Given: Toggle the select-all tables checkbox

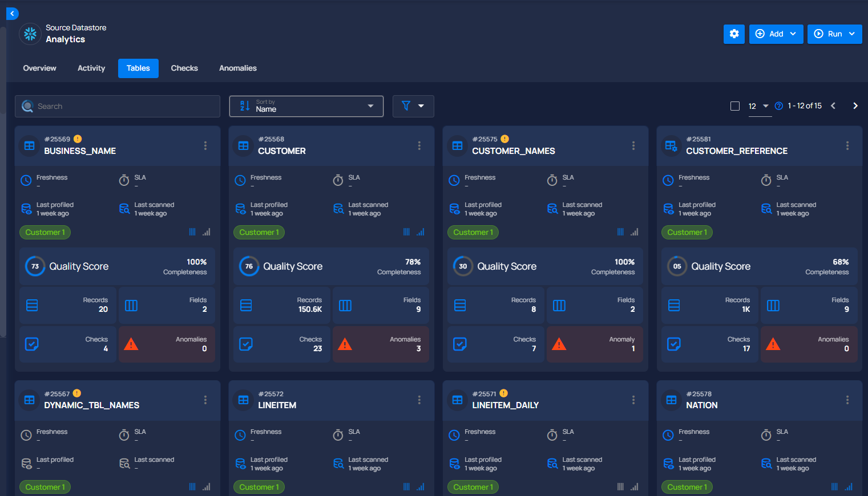Looking at the screenshot, I should pos(735,106).
